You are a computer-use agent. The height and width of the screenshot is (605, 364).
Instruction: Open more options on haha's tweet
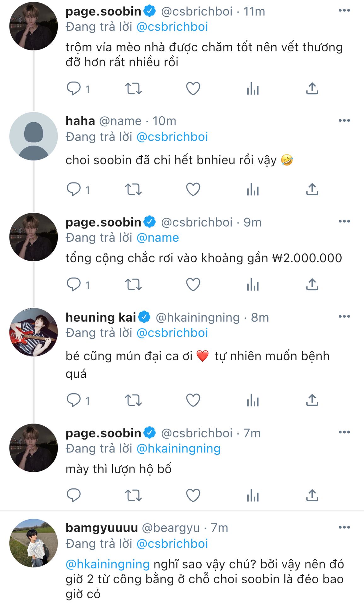click(344, 121)
